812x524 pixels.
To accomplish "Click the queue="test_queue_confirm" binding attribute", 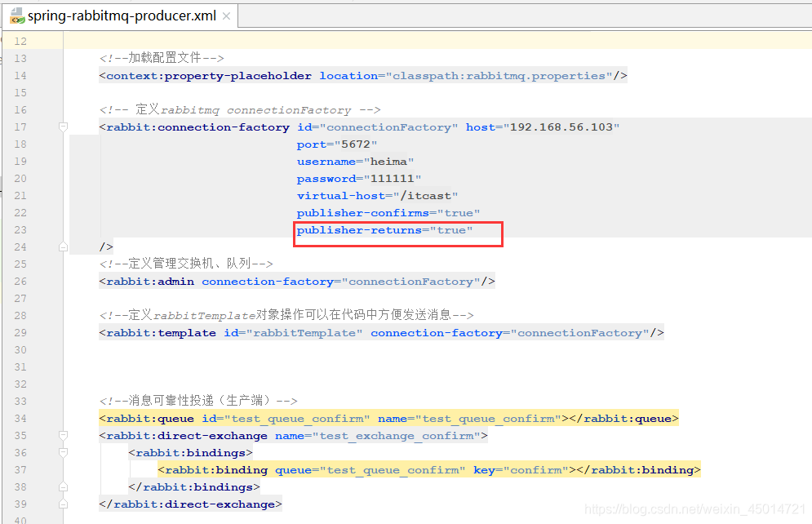I will [371, 469].
